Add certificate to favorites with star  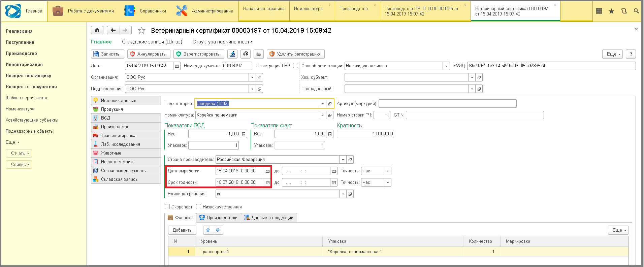(141, 31)
